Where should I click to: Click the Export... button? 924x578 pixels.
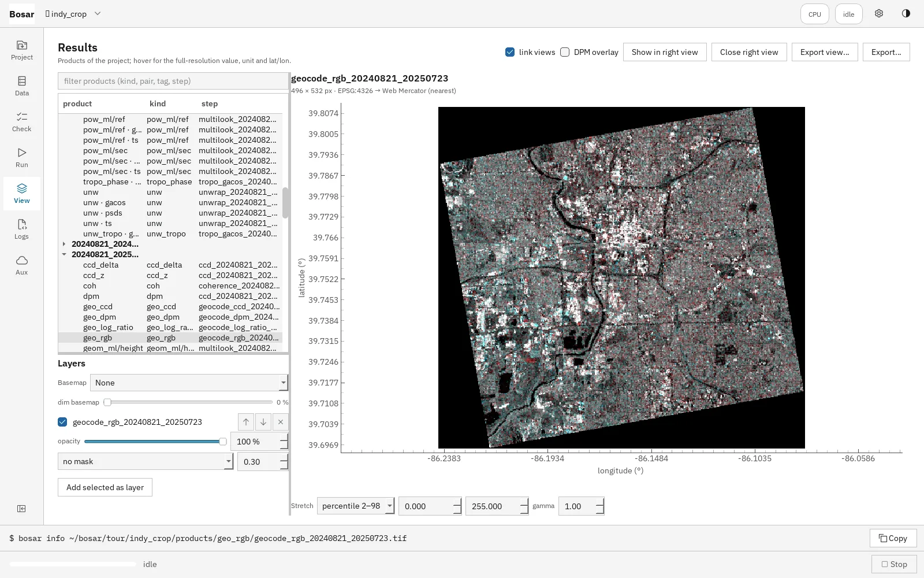point(886,52)
